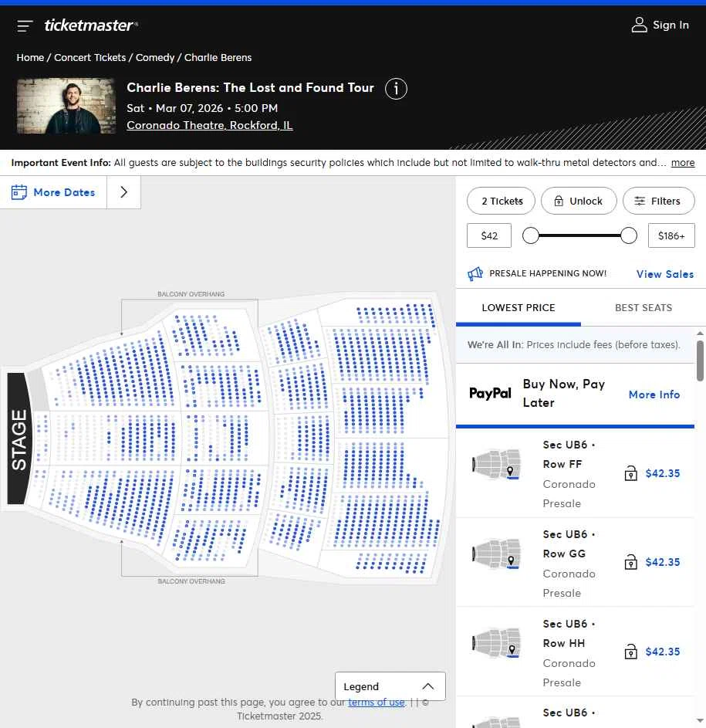The height and width of the screenshot is (728, 706).
Task: Click the Unlock presale button
Action: (579, 201)
